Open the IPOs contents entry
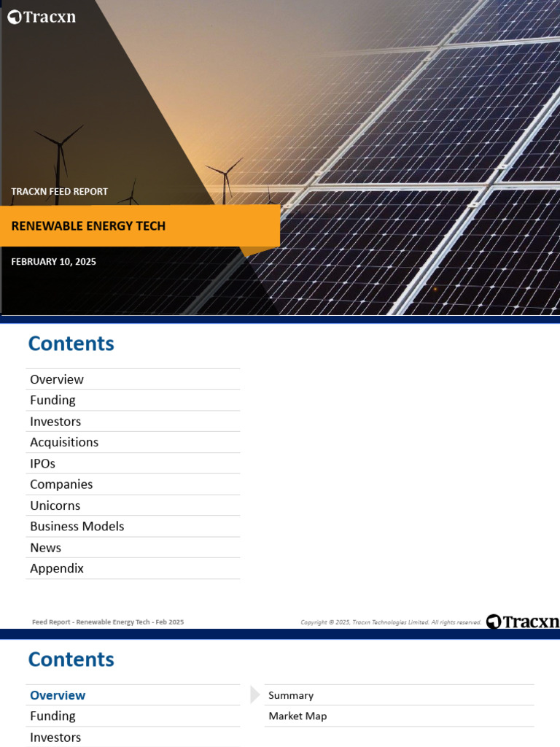Image resolution: width=560 pixels, height=747 pixels. [133, 463]
